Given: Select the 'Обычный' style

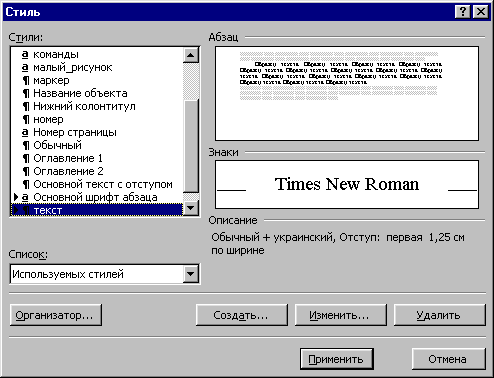Looking at the screenshot, I should 97,145.
